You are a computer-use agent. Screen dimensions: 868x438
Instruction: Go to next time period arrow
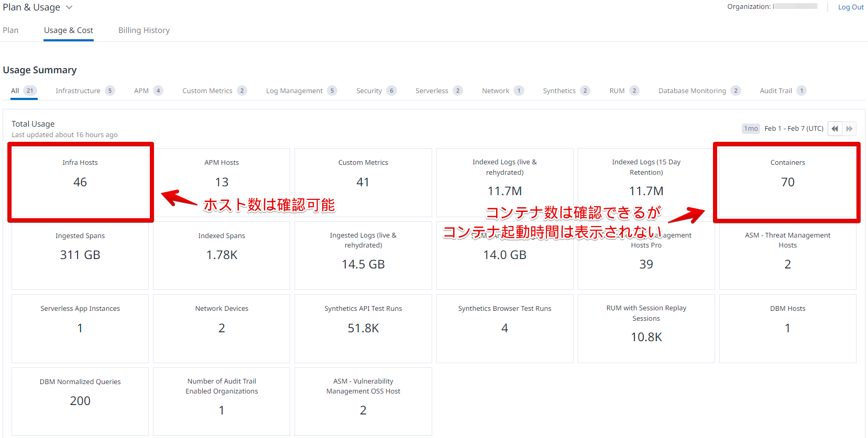[x=849, y=129]
